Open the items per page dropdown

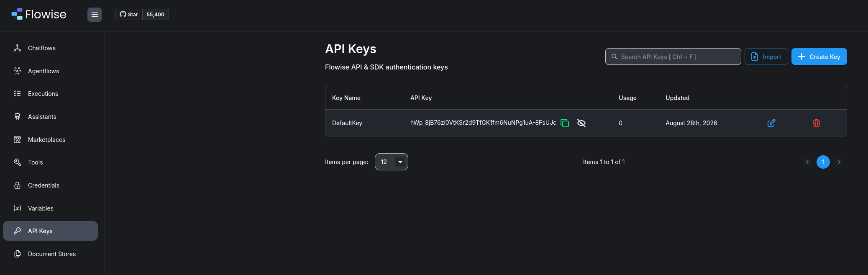pyautogui.click(x=392, y=162)
